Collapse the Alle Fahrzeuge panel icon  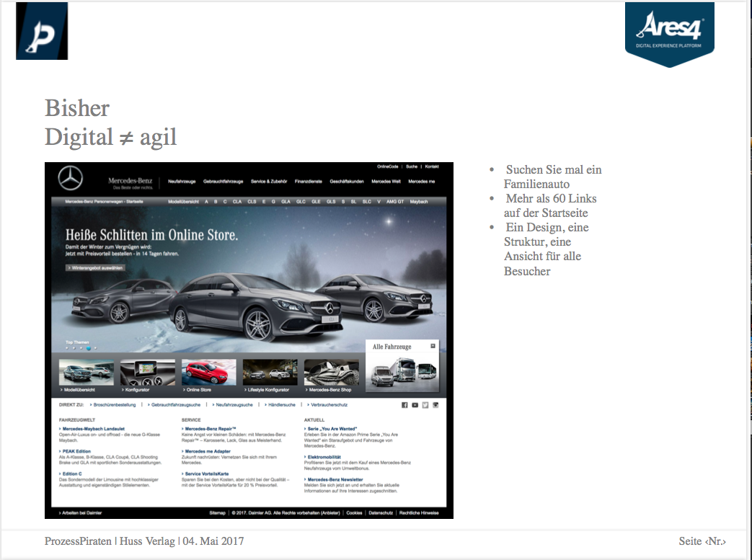coord(433,346)
